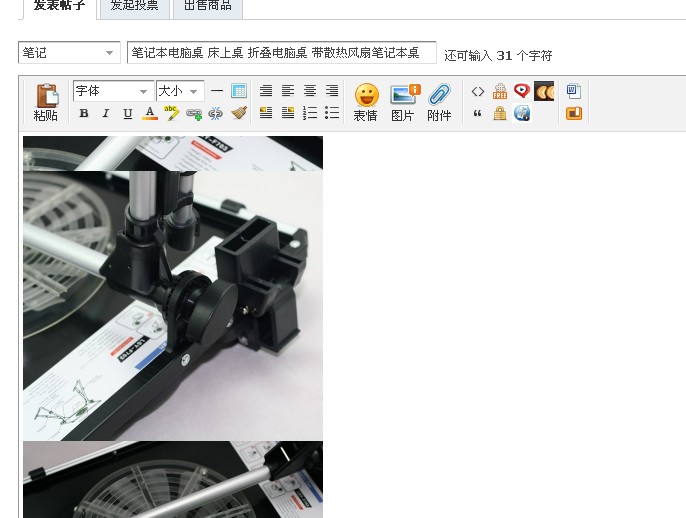Insert audio with the blue music icon

click(522, 113)
